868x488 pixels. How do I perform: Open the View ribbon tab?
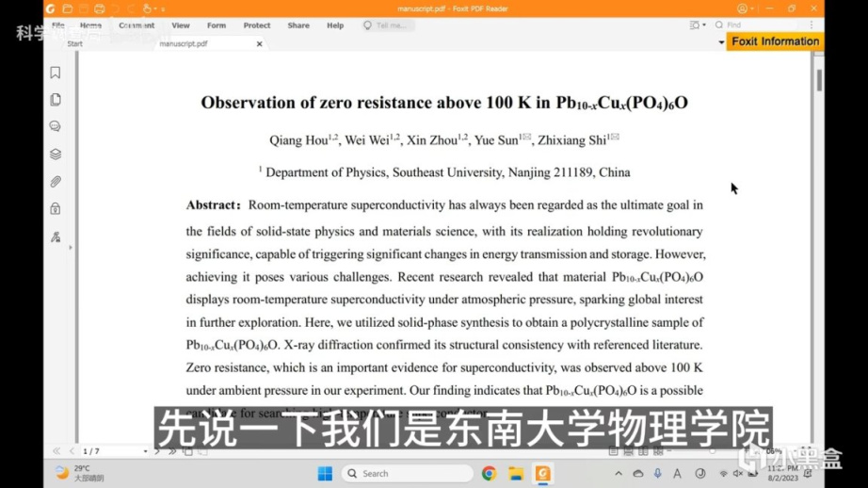(181, 25)
